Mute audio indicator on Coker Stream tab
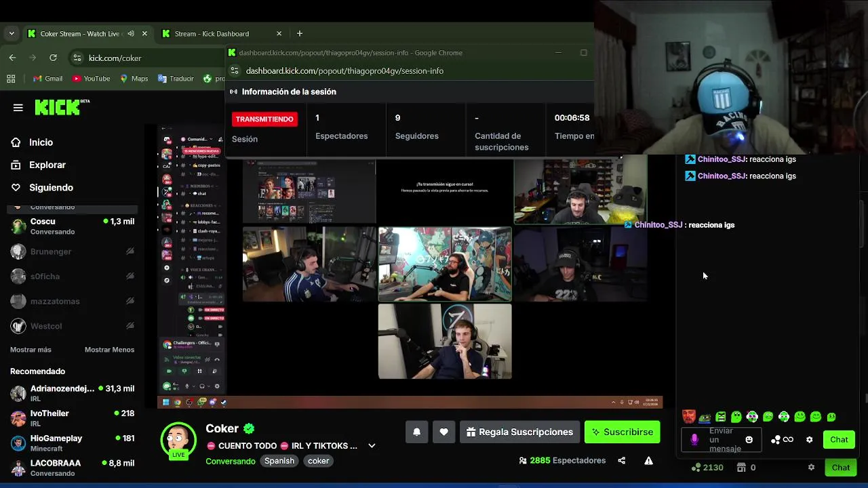This screenshot has height=488, width=868. (x=130, y=33)
